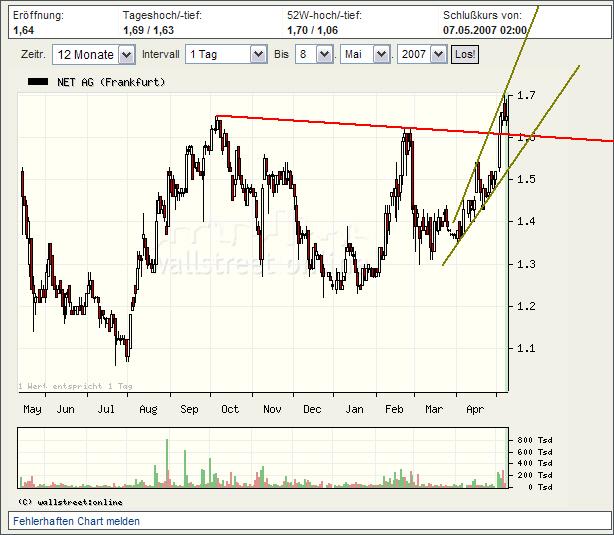Open the day dropdown showing 8
The width and height of the screenshot is (614, 535).
click(x=313, y=55)
